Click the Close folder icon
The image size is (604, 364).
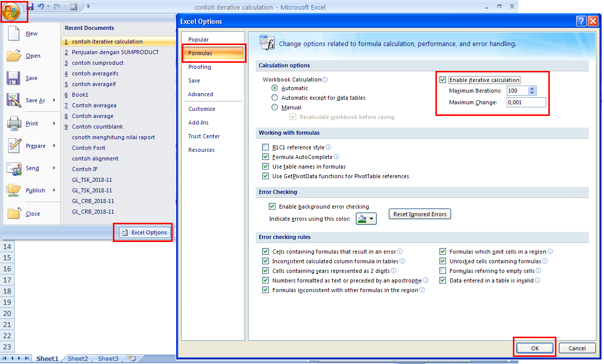(x=14, y=213)
